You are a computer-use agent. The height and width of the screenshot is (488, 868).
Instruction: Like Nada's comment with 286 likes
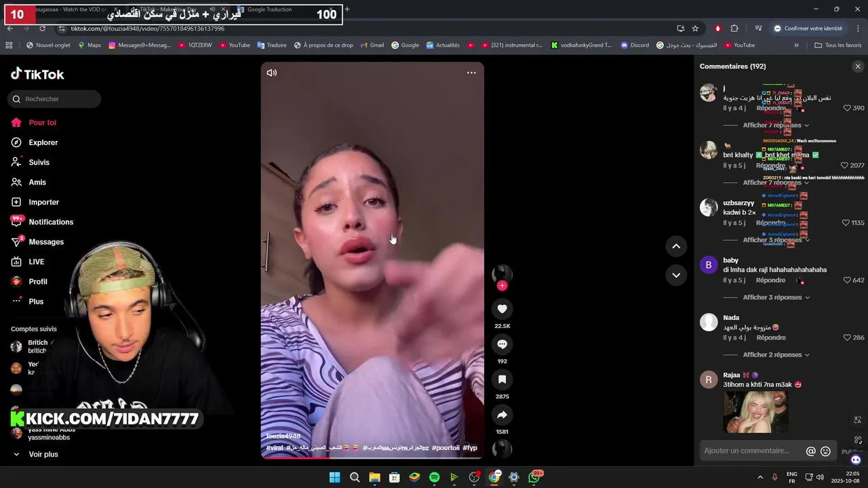coord(847,338)
